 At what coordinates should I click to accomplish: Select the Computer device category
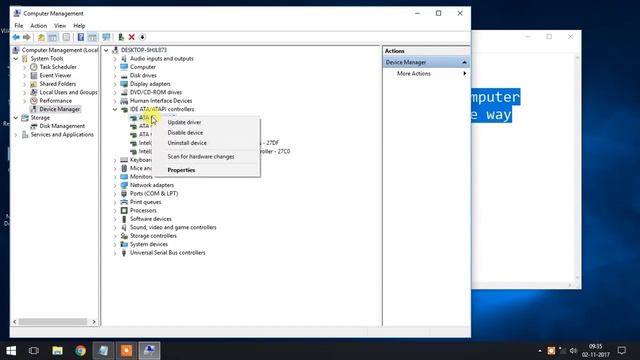(142, 67)
